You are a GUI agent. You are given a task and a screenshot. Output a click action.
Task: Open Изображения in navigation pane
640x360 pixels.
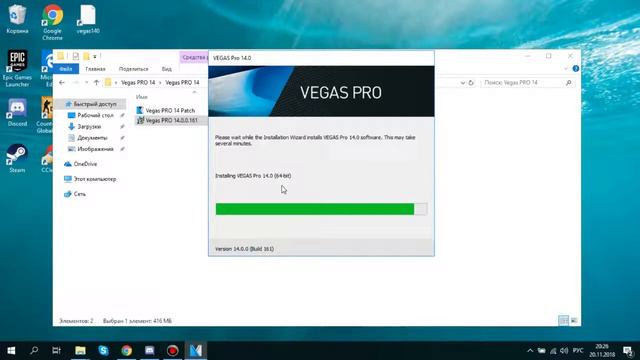click(96, 149)
